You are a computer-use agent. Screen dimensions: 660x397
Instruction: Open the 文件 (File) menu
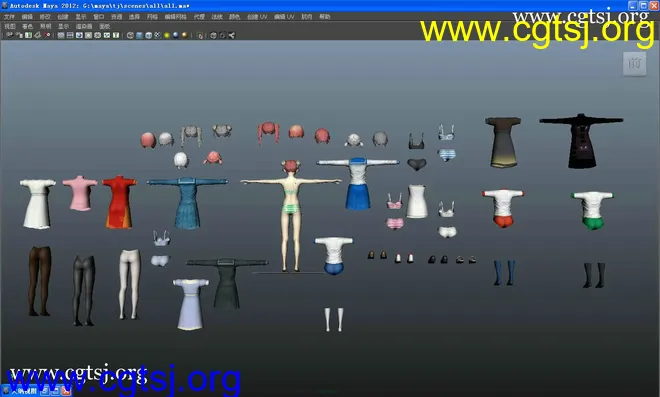[x=9, y=17]
